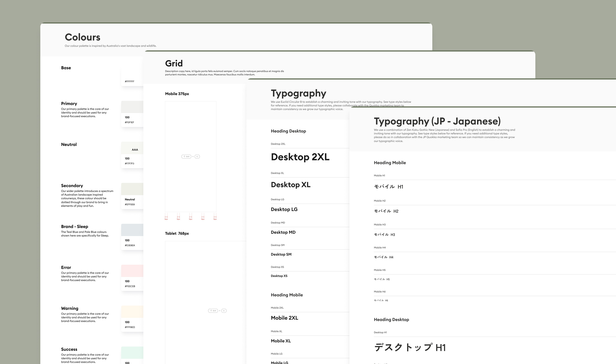Click the bold Desktop XS sample text
616x364 pixels.
(279, 276)
